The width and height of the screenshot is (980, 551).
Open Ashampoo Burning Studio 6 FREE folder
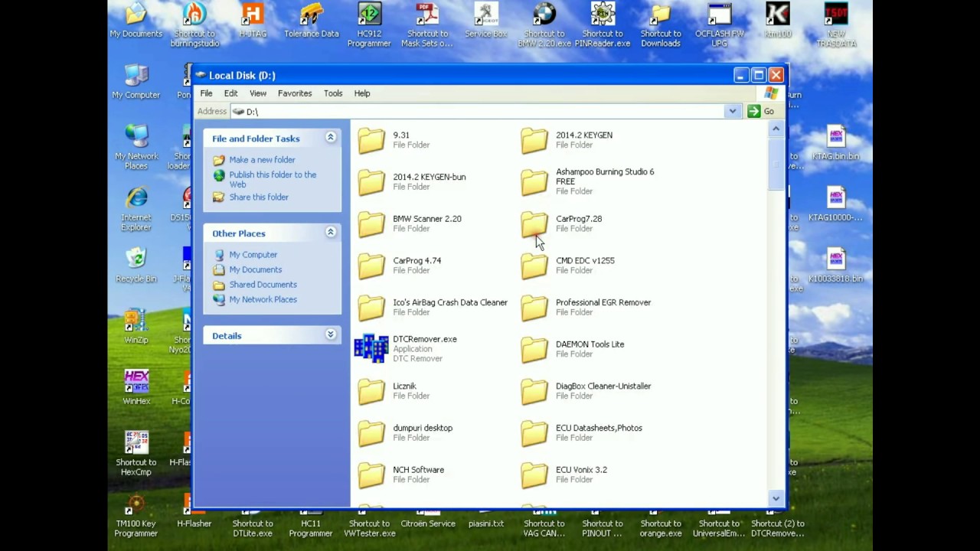point(534,182)
